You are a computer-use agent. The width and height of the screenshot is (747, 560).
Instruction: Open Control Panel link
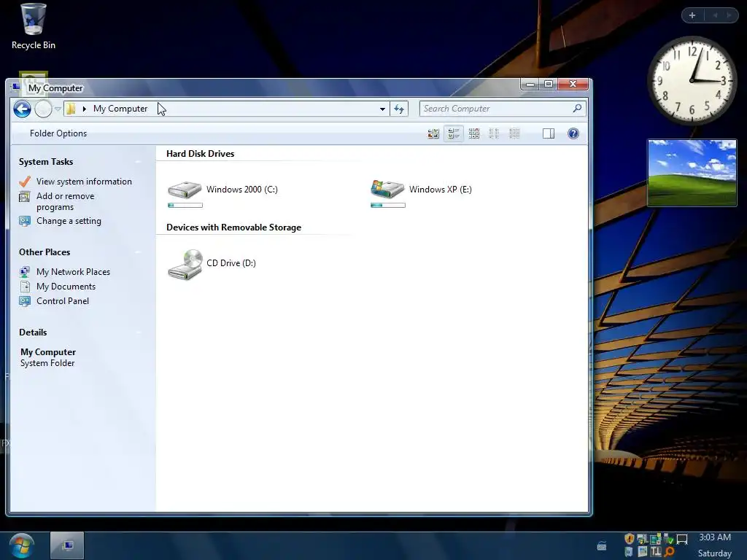tap(63, 301)
